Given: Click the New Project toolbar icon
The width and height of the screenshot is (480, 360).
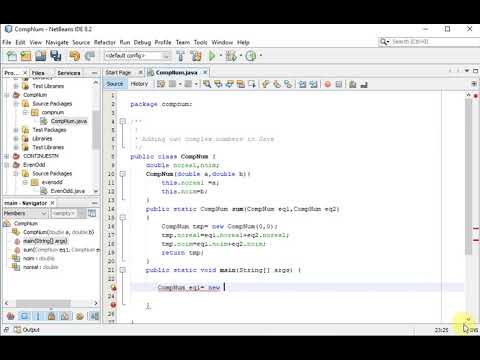Looking at the screenshot, I should tap(26, 56).
